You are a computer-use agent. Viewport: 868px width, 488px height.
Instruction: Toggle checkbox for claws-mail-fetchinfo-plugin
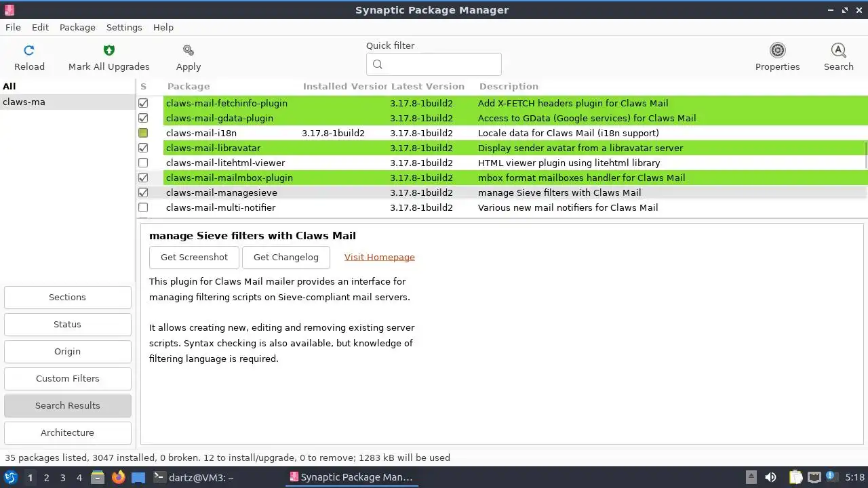143,103
